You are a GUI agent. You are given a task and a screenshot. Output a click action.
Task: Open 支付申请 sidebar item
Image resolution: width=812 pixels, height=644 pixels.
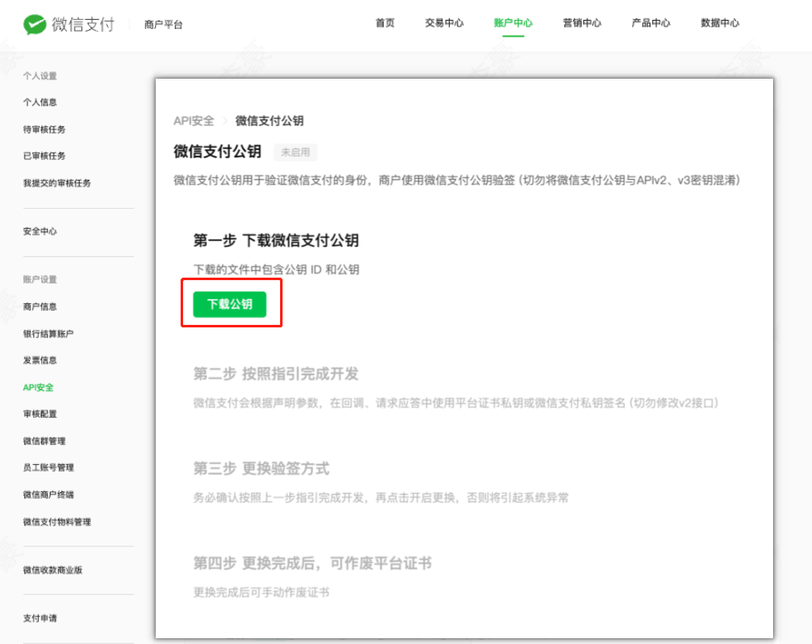[x=40, y=618]
